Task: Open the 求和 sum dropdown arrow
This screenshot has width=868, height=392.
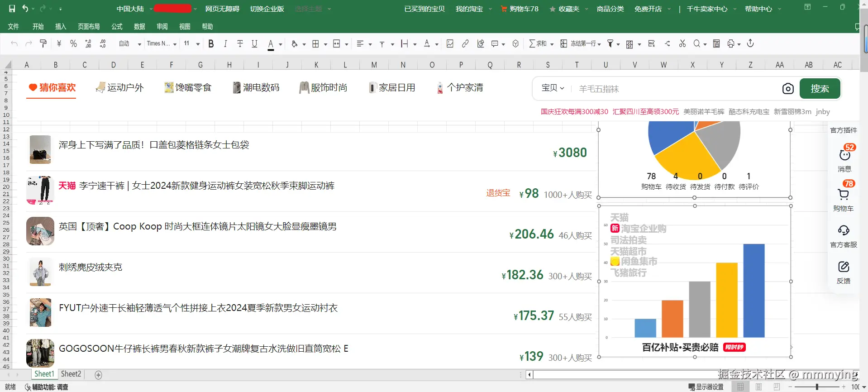Action: click(x=552, y=44)
